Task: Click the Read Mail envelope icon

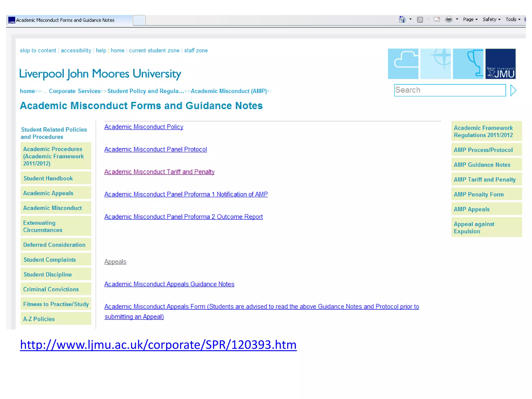Action: [437, 19]
